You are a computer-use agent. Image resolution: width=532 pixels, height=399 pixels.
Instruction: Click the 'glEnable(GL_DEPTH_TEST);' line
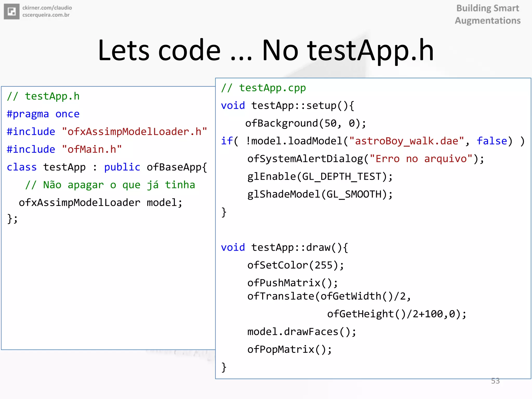(x=320, y=177)
